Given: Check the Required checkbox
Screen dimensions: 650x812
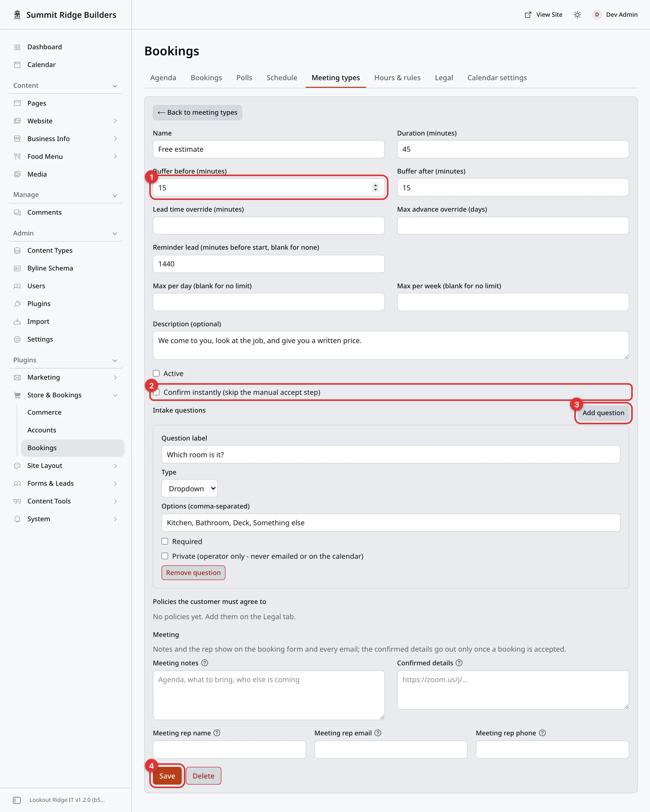Looking at the screenshot, I should pyautogui.click(x=165, y=542).
